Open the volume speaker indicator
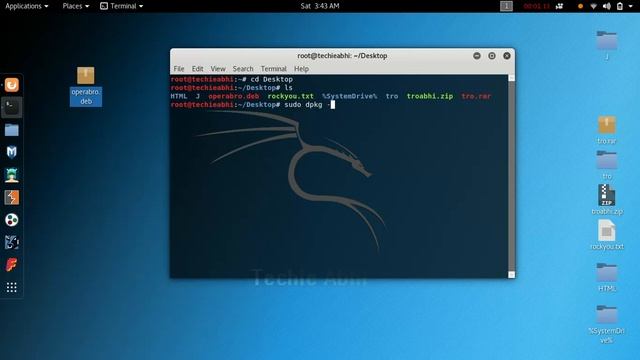This screenshot has width=640, height=360. tap(607, 6)
